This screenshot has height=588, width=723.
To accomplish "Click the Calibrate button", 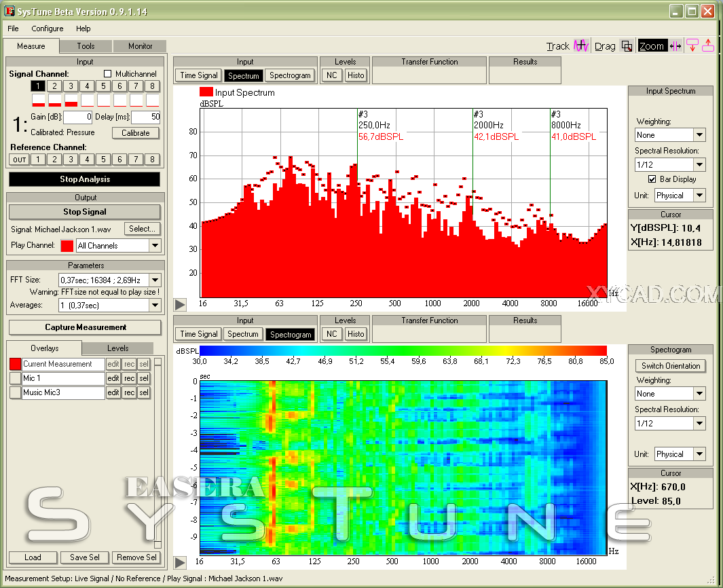I will [x=136, y=133].
